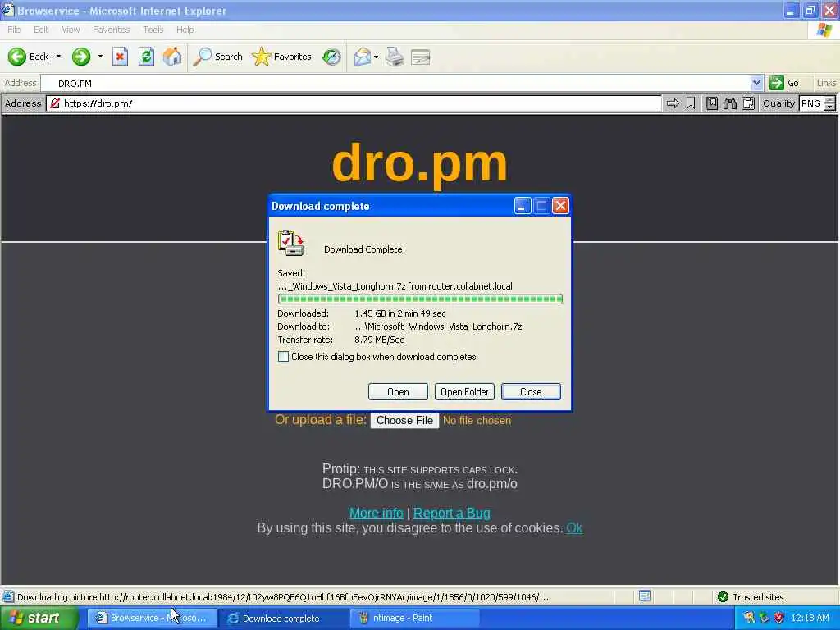Switch to Download complete taskbar button
840x630 pixels.
tap(284, 618)
